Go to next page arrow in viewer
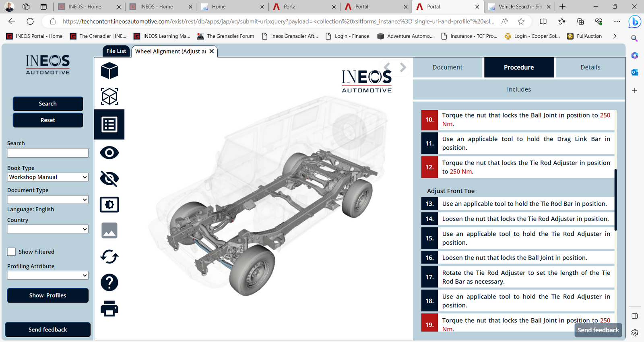This screenshot has height=342, width=644. tap(402, 67)
